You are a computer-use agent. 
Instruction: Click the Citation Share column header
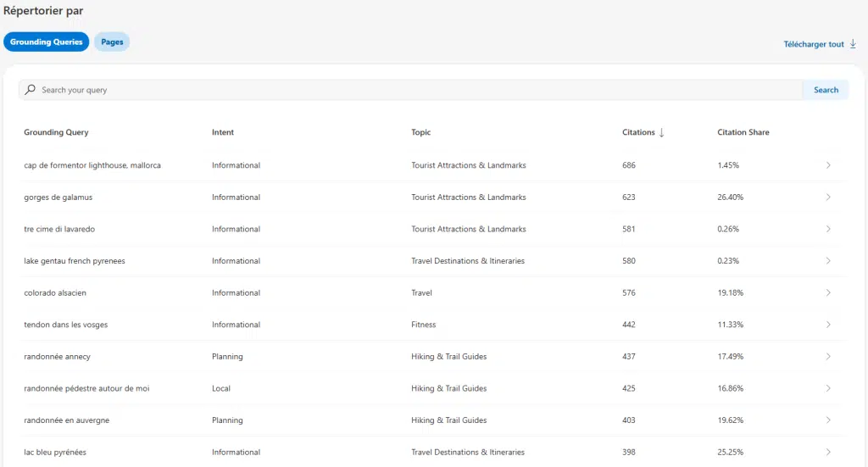[743, 132]
